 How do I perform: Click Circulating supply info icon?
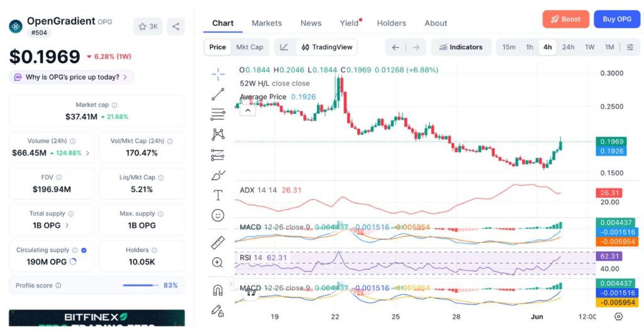click(75, 250)
